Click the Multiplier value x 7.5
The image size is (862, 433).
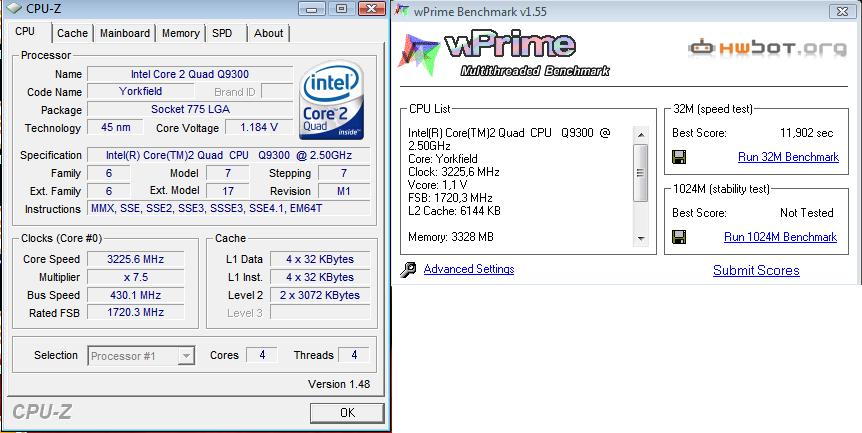coord(135,277)
